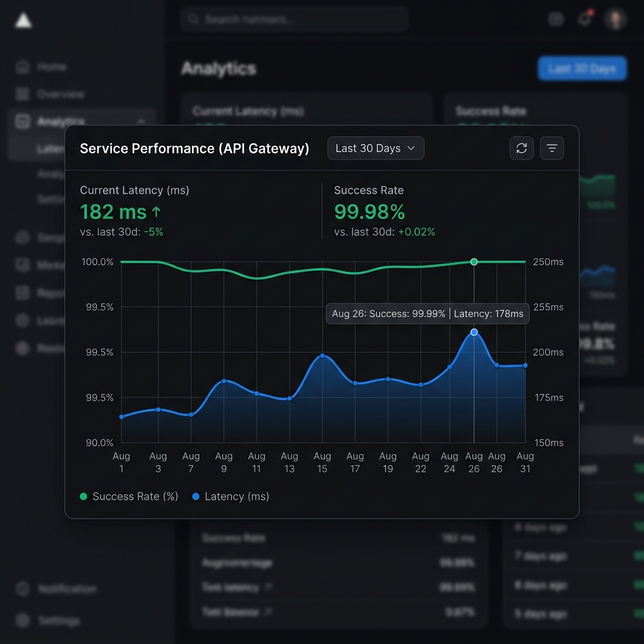644x644 pixels.
Task: Click latency data point at Aug 24
Action: [x=450, y=367]
